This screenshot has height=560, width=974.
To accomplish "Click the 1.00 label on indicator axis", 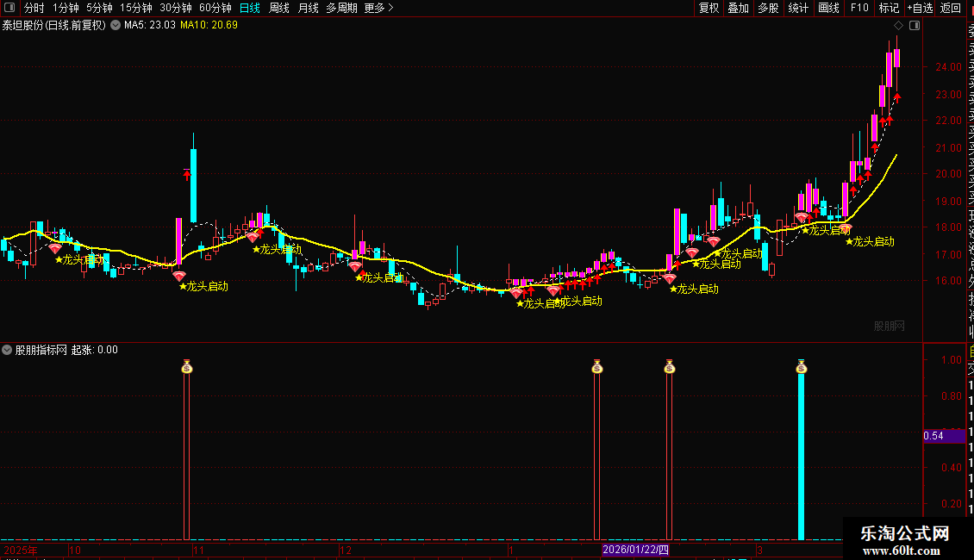I will pos(952,360).
